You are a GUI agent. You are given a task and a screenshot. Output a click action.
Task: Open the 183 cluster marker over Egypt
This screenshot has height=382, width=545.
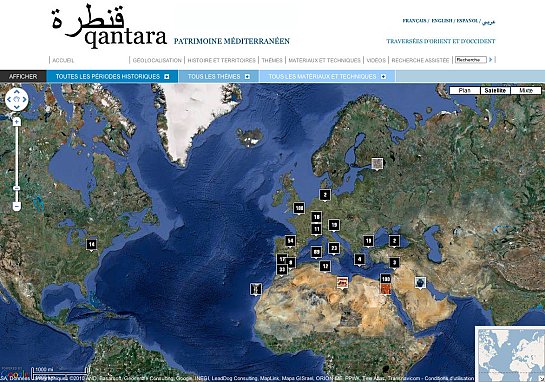click(385, 279)
